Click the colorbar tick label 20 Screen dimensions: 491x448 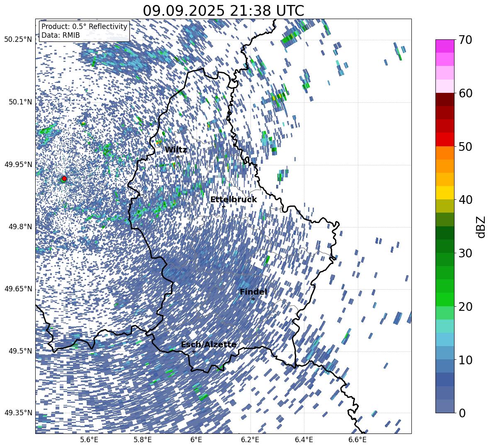pyautogui.click(x=465, y=307)
